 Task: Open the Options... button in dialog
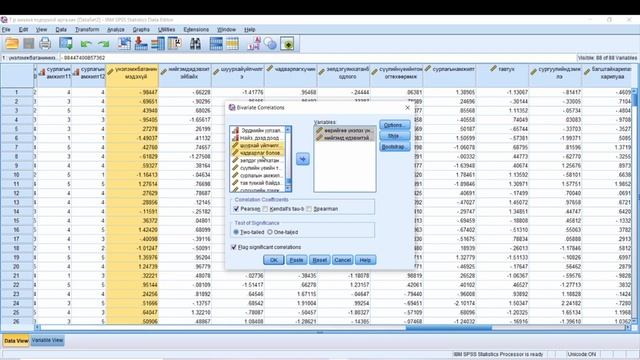point(394,125)
